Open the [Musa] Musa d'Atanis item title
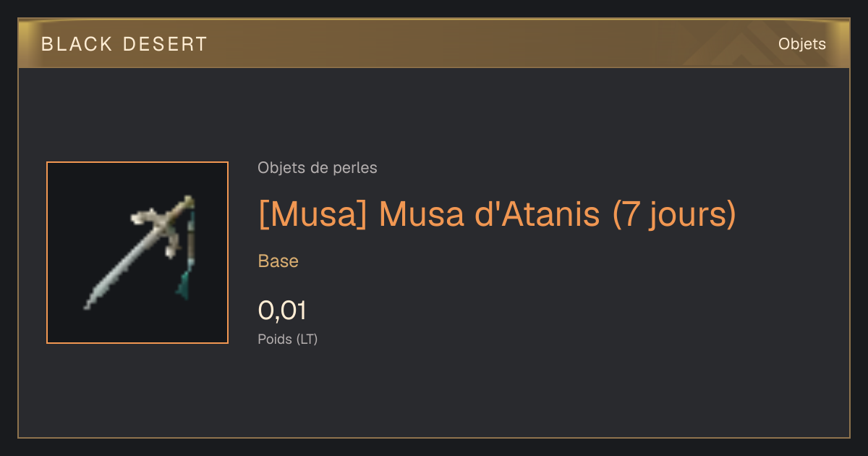Image resolution: width=868 pixels, height=456 pixels. click(x=497, y=214)
